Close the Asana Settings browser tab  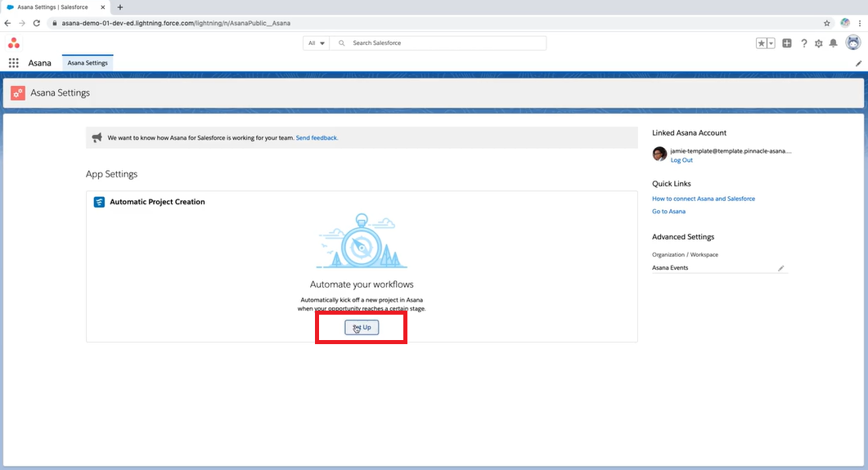pos(102,7)
